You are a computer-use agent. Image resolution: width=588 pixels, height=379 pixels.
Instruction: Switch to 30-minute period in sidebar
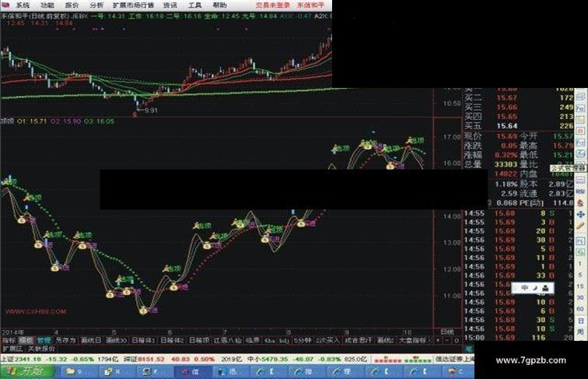tap(580, 297)
